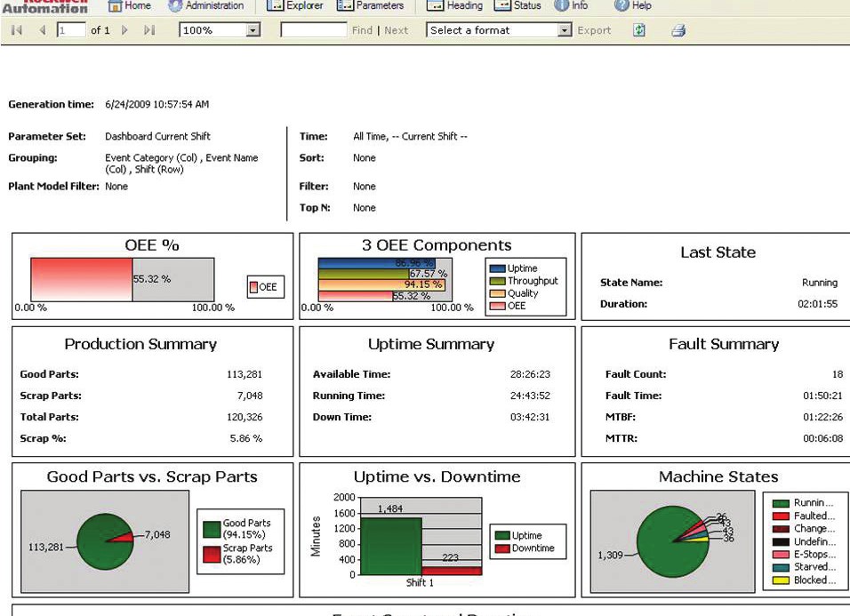The height and width of the screenshot is (616, 850).
Task: Click the 55.32 % OEE bar
Action: point(81,279)
